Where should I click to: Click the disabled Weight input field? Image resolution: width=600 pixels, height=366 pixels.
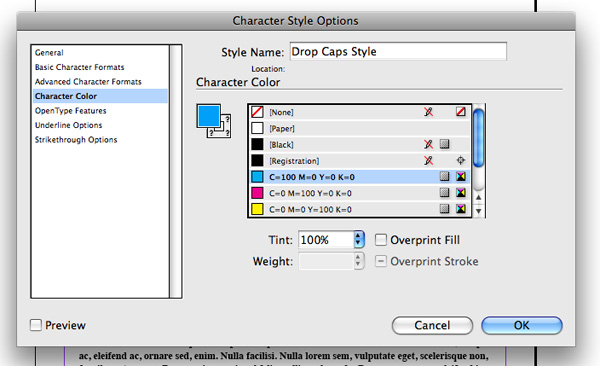click(326, 261)
